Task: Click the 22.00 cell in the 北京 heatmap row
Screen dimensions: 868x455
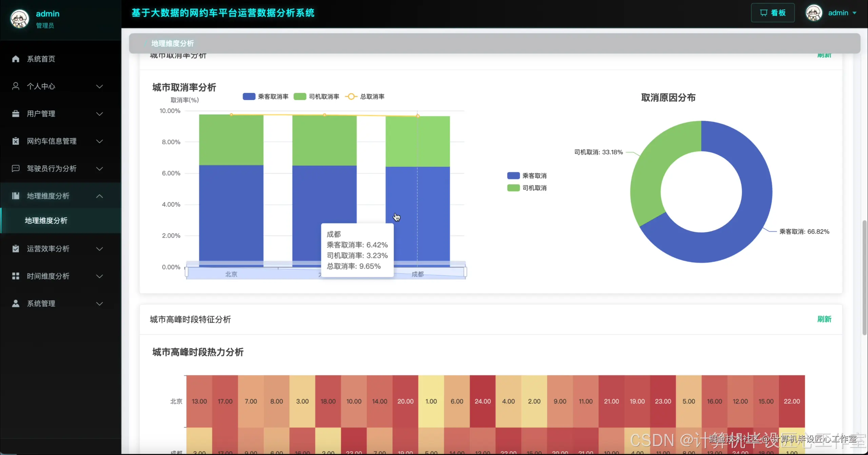Action: pos(792,401)
